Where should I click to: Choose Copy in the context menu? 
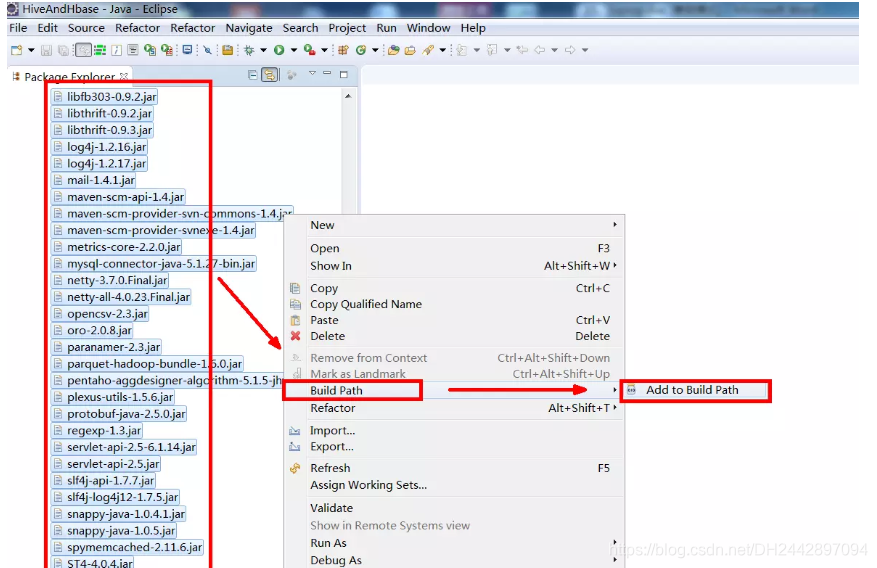(454, 288)
